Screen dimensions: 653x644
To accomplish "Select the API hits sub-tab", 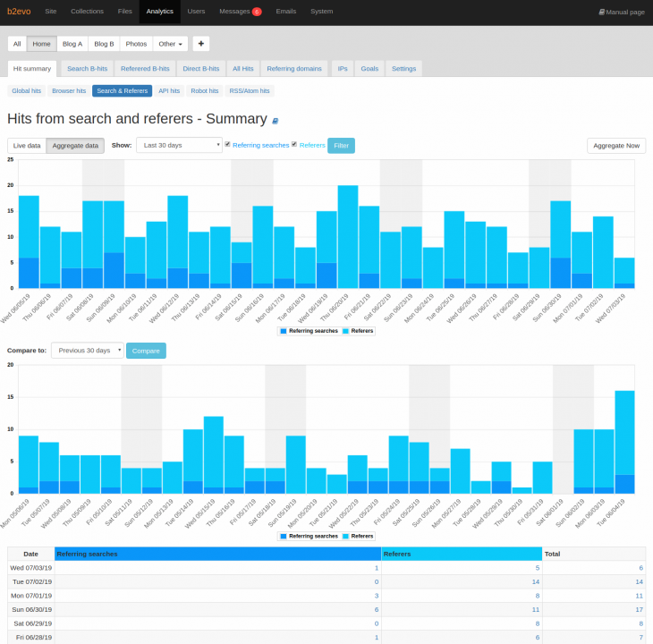I will [169, 90].
